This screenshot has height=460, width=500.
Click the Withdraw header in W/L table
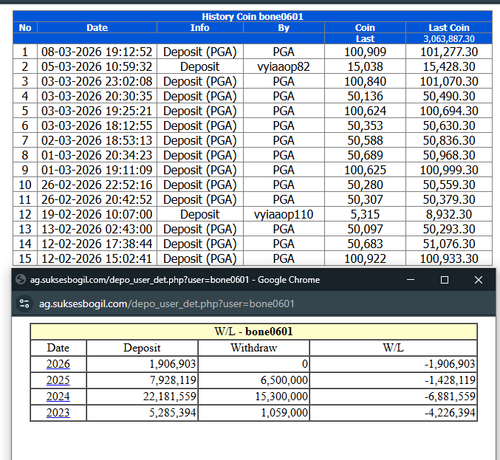254,348
